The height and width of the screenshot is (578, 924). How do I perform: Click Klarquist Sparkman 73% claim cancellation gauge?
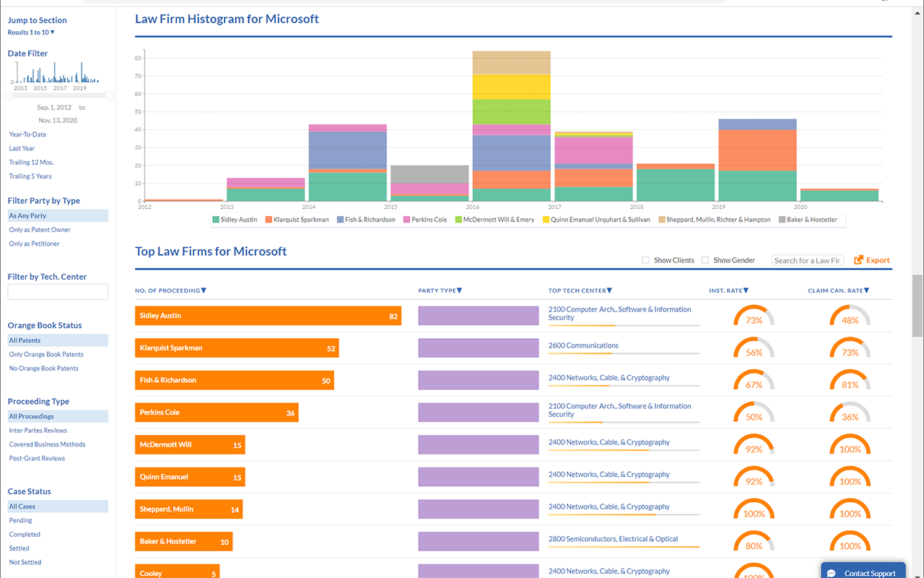pyautogui.click(x=850, y=348)
